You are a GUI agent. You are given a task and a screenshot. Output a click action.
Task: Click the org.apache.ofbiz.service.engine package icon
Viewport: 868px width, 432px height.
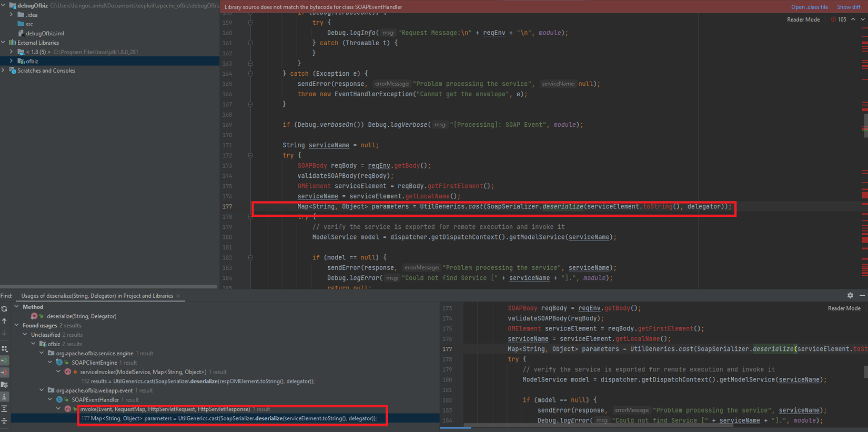coord(51,353)
